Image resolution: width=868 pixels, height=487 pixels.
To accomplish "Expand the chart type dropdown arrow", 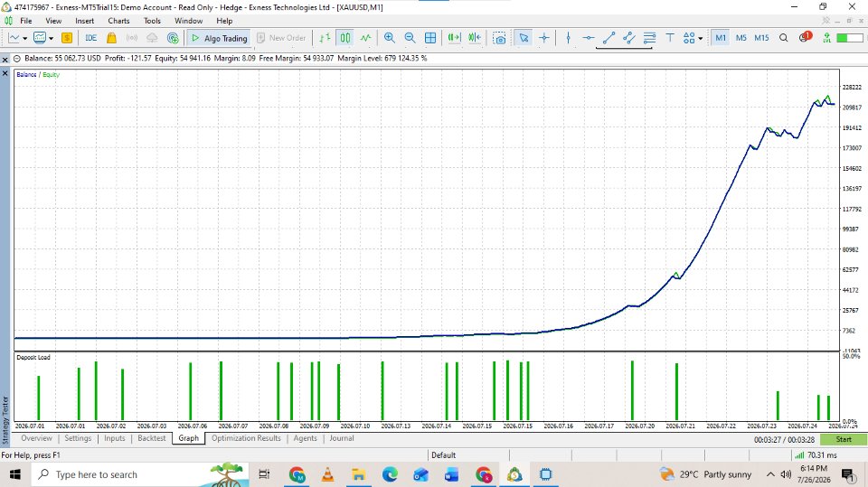I will 25,38.
